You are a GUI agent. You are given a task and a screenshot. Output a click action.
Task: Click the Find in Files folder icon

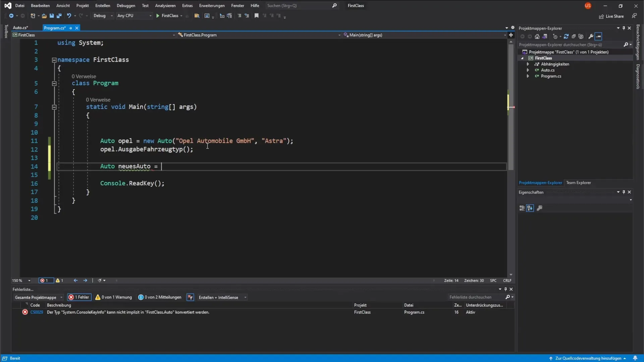[x=197, y=16]
